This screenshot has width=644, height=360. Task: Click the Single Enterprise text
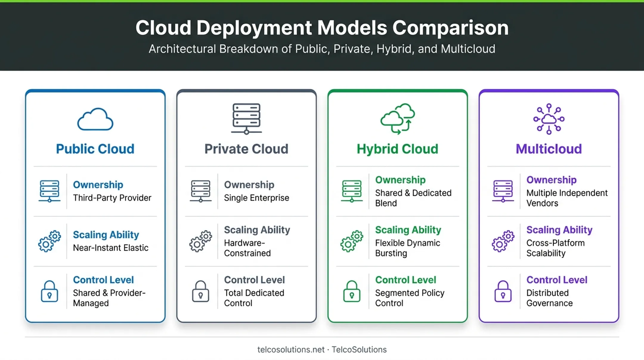[256, 198]
